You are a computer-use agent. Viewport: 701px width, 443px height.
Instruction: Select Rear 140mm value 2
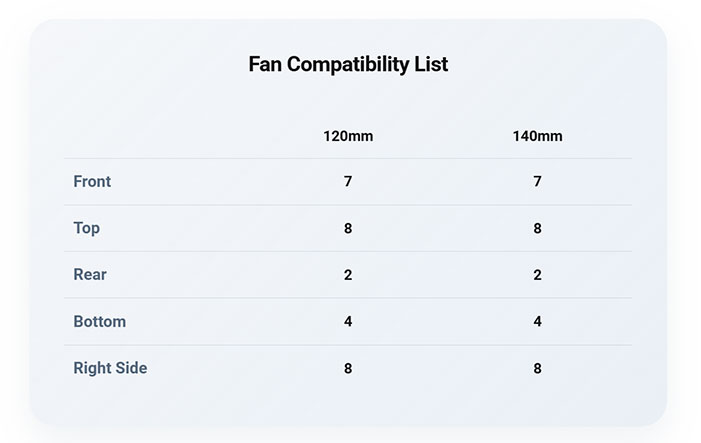point(537,275)
